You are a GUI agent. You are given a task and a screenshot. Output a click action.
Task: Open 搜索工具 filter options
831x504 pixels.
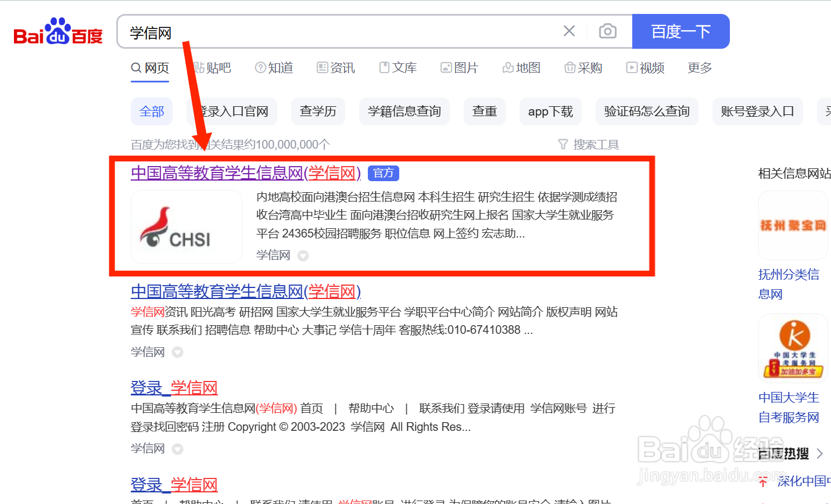coord(589,145)
